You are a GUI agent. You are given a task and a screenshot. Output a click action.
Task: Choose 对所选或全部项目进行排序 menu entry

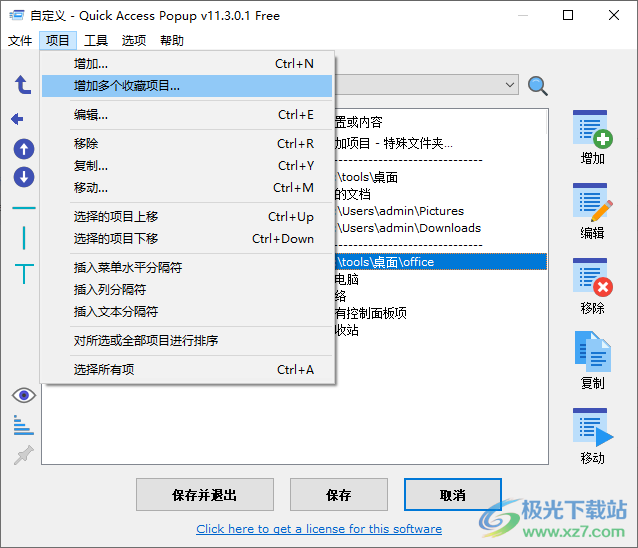pyautogui.click(x=187, y=340)
